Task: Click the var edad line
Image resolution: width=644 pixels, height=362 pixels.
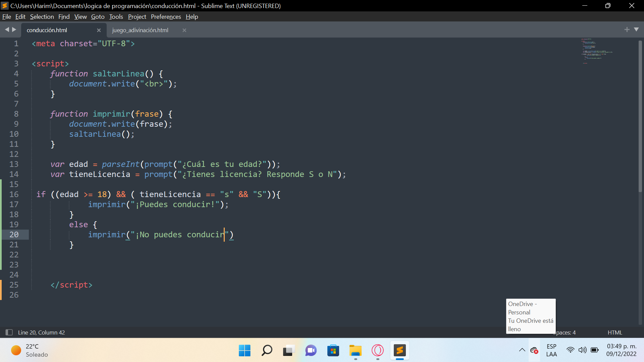Action: coord(165,164)
